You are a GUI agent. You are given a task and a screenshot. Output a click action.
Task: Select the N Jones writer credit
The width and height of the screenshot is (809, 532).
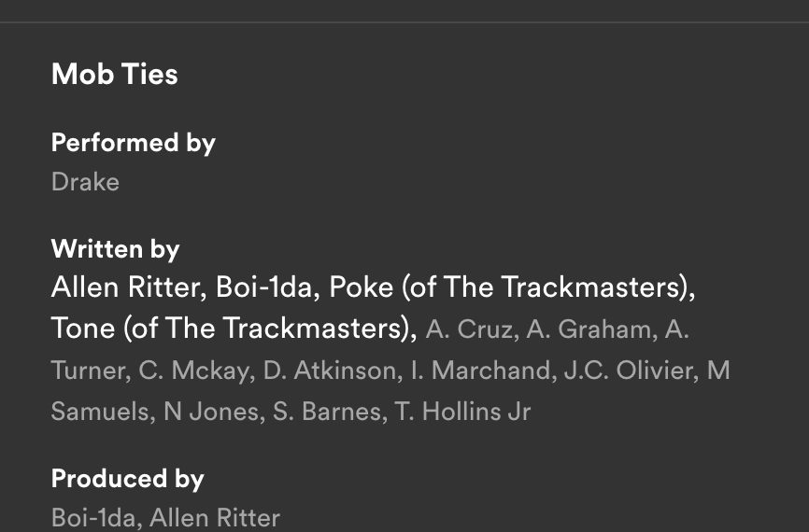(x=210, y=412)
